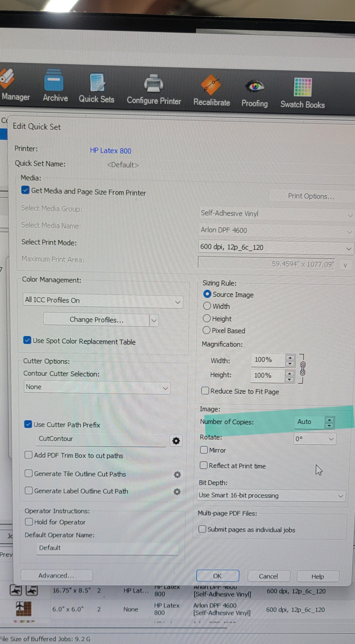Launch the Recalibrate tool
The width and height of the screenshot is (355, 644).
pos(212,90)
